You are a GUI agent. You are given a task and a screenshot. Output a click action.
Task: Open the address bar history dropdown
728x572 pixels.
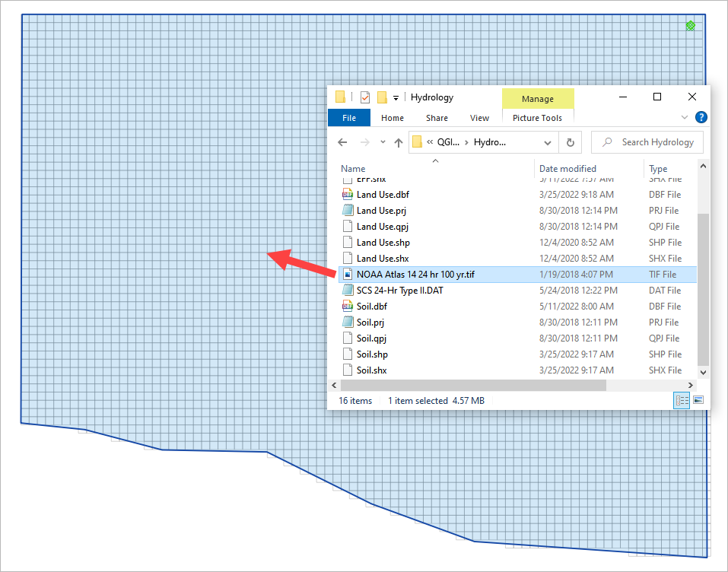click(x=548, y=142)
